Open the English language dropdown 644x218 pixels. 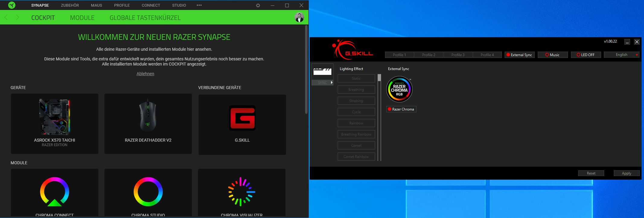622,55
